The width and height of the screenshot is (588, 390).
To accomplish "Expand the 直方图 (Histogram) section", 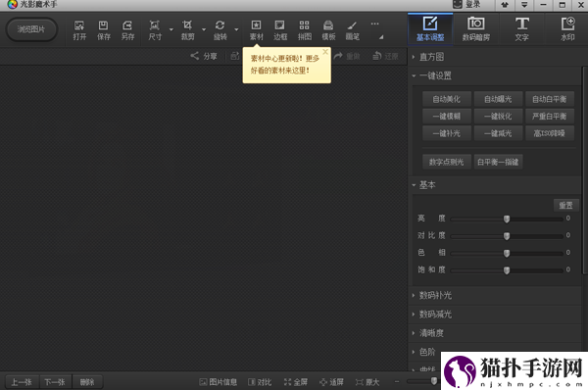I will (x=414, y=57).
